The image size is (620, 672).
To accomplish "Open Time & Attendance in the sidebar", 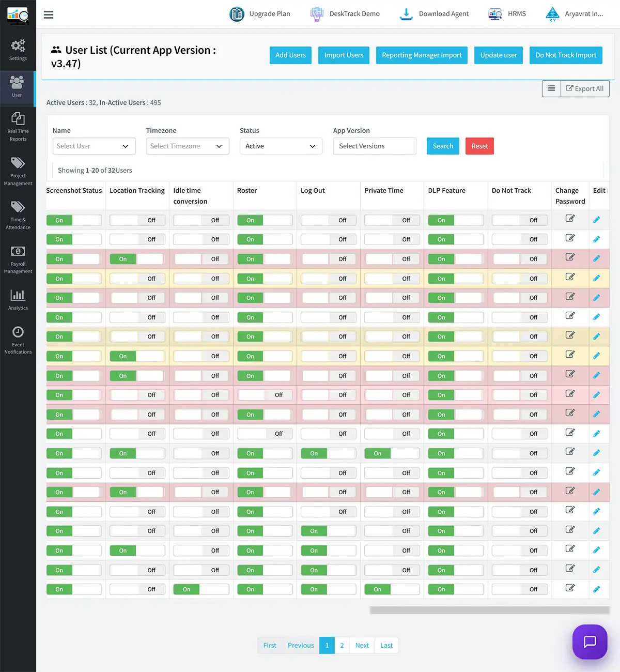I will click(x=18, y=215).
